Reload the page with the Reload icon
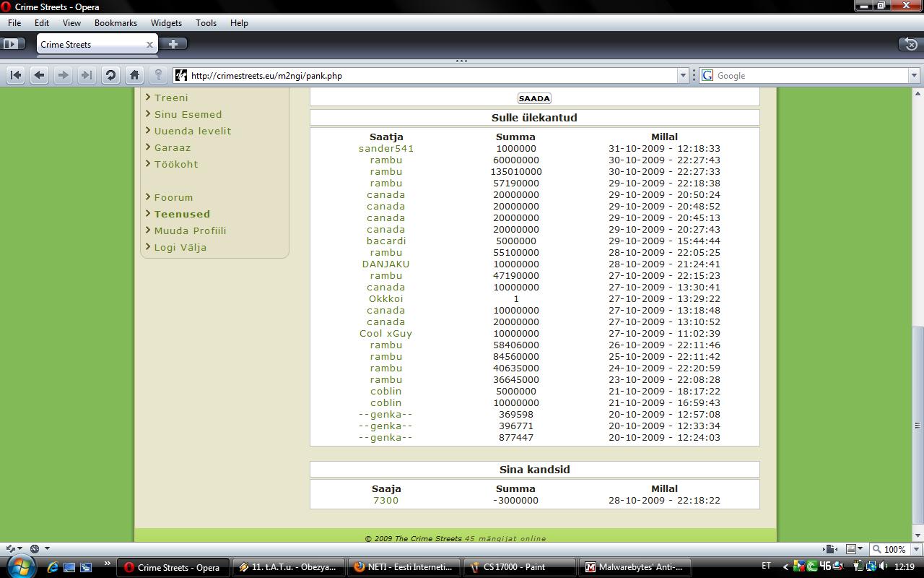 point(110,75)
